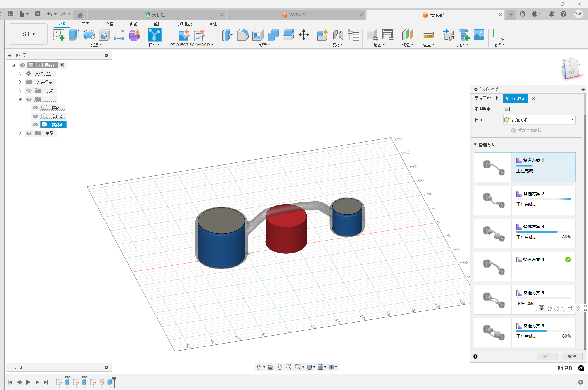Select the Pan hand tool
588x390 pixels.
tap(279, 367)
